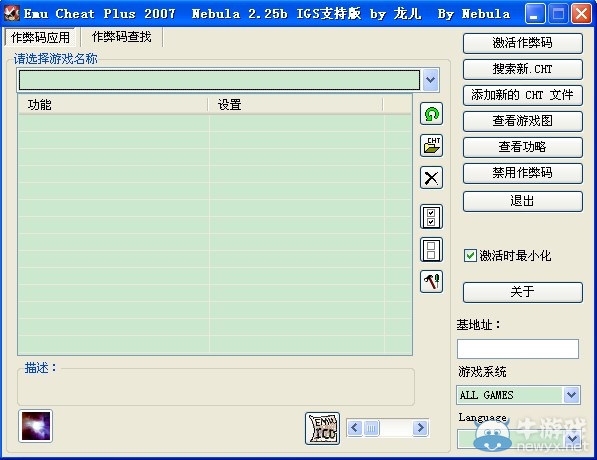This screenshot has width=597, height=460.
Task: Click the 搜索新.CHT button
Action: tap(523, 69)
